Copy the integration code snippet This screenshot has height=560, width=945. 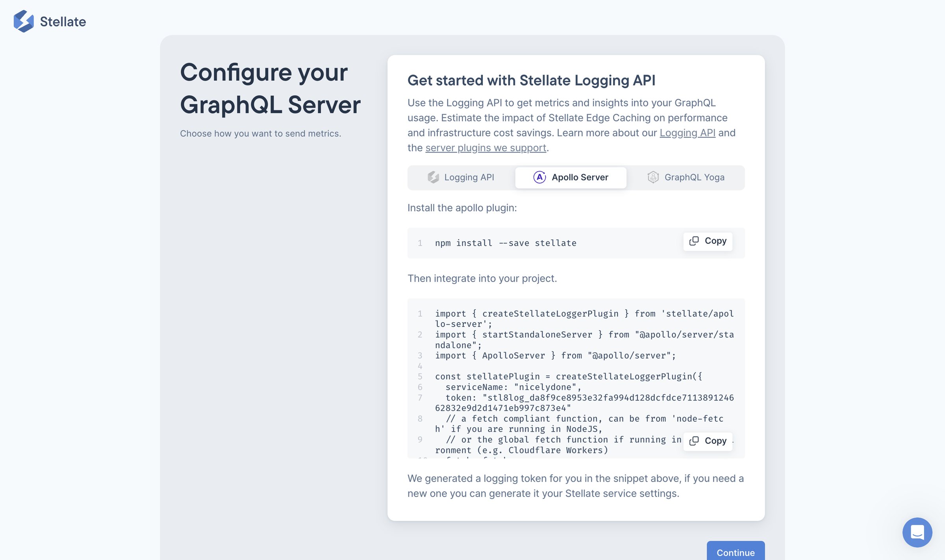pyautogui.click(x=708, y=441)
